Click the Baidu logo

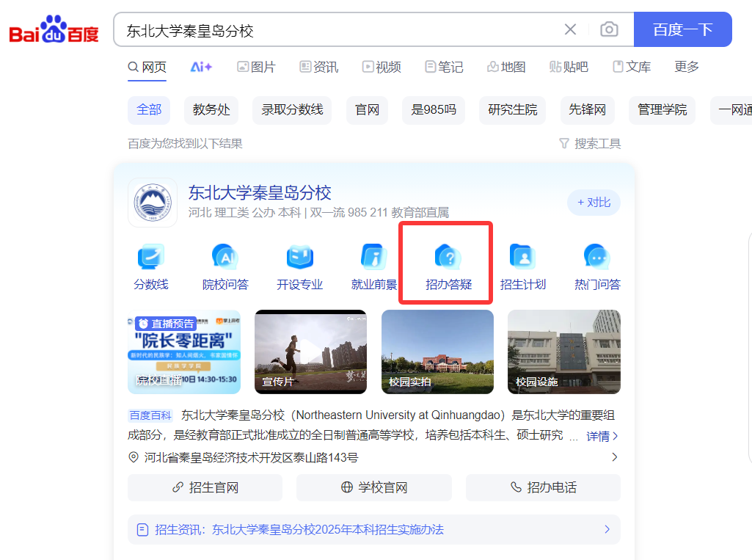tap(54, 30)
